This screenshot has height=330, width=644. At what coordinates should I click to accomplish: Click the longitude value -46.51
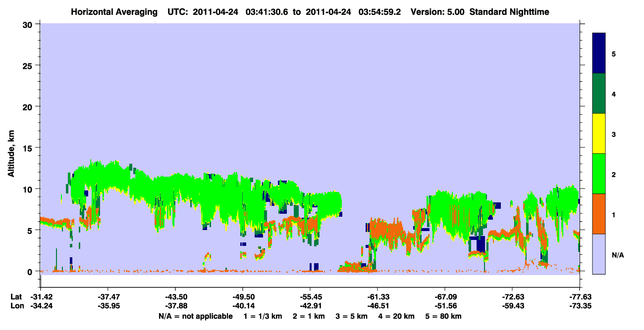click(x=377, y=306)
